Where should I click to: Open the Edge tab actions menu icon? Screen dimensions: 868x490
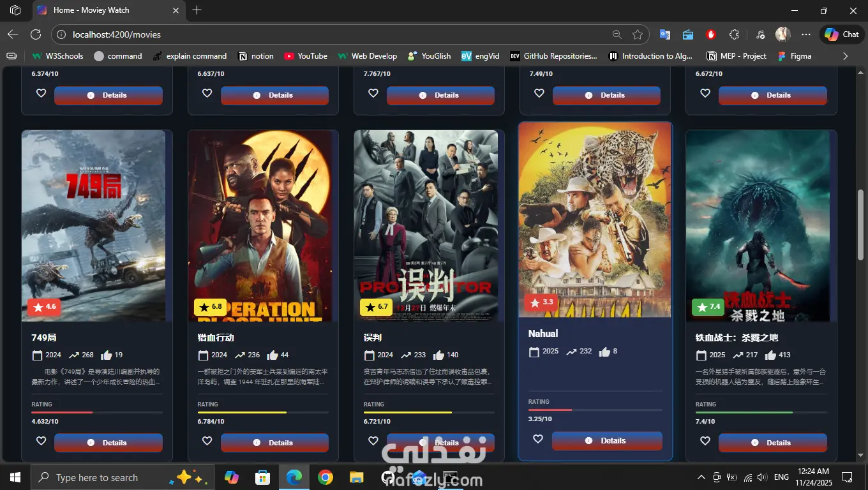tap(15, 10)
